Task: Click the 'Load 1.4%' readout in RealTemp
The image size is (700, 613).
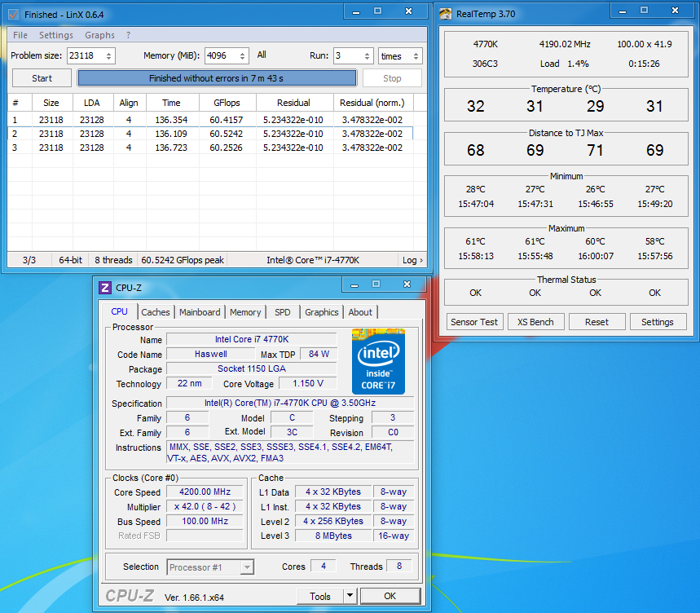Action: (564, 64)
